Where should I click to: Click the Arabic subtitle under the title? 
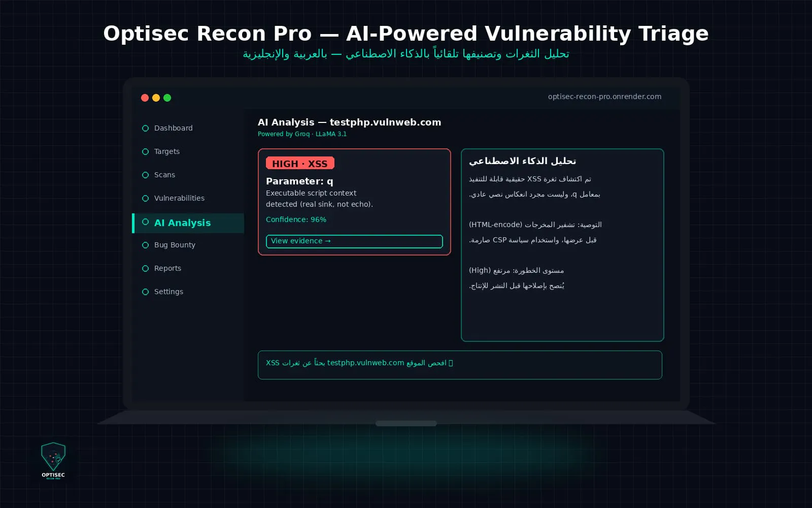pyautogui.click(x=406, y=54)
